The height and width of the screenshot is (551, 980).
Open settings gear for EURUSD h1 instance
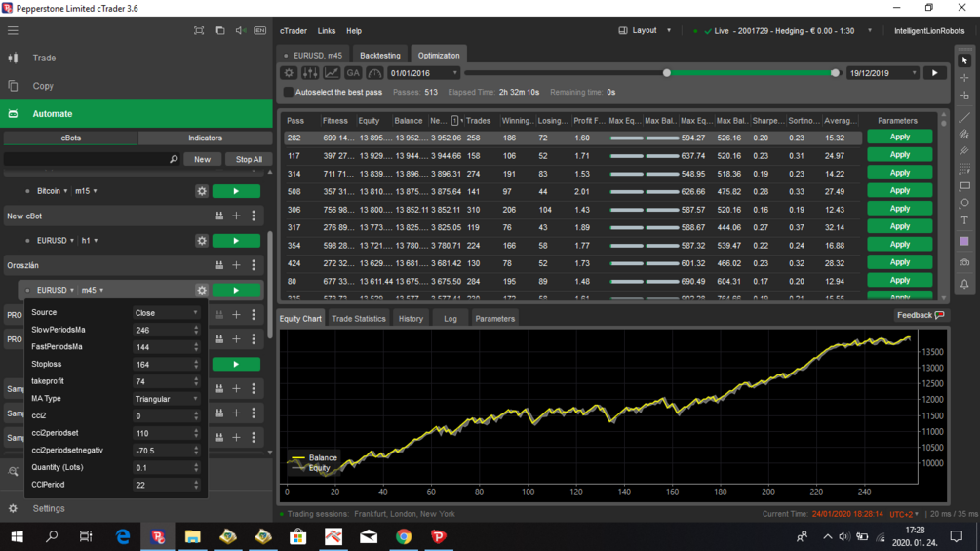[201, 241]
